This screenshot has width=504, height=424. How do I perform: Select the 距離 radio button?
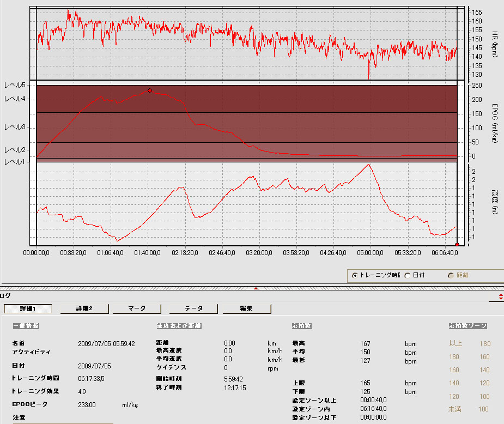(x=451, y=275)
